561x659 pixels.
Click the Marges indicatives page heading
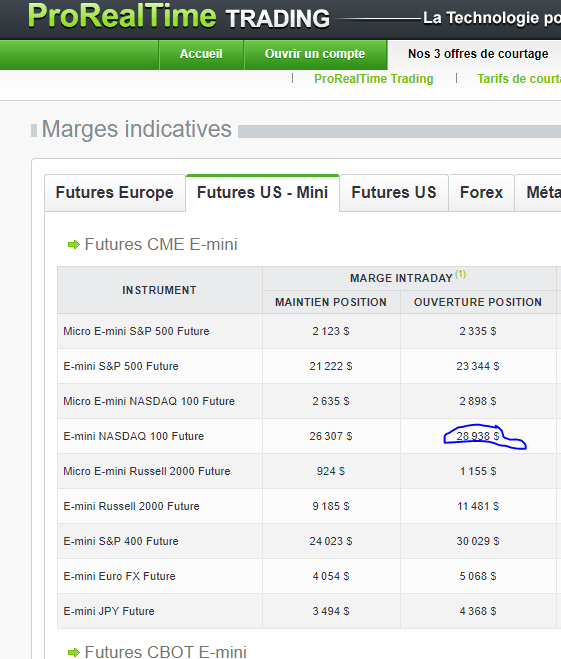tap(137, 129)
